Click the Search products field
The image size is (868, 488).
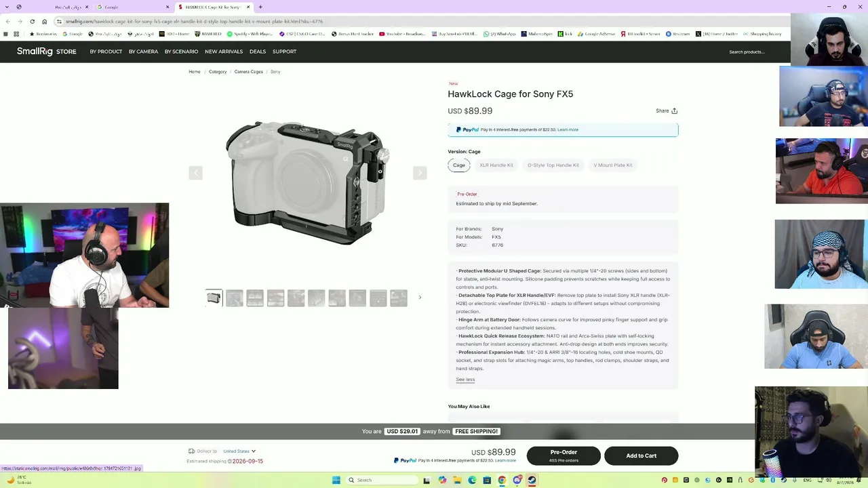747,52
